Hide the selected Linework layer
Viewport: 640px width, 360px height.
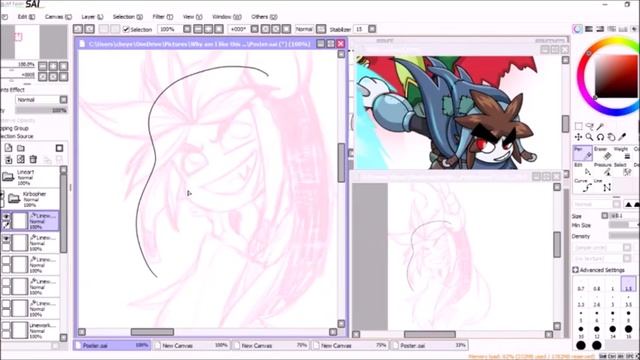6,216
